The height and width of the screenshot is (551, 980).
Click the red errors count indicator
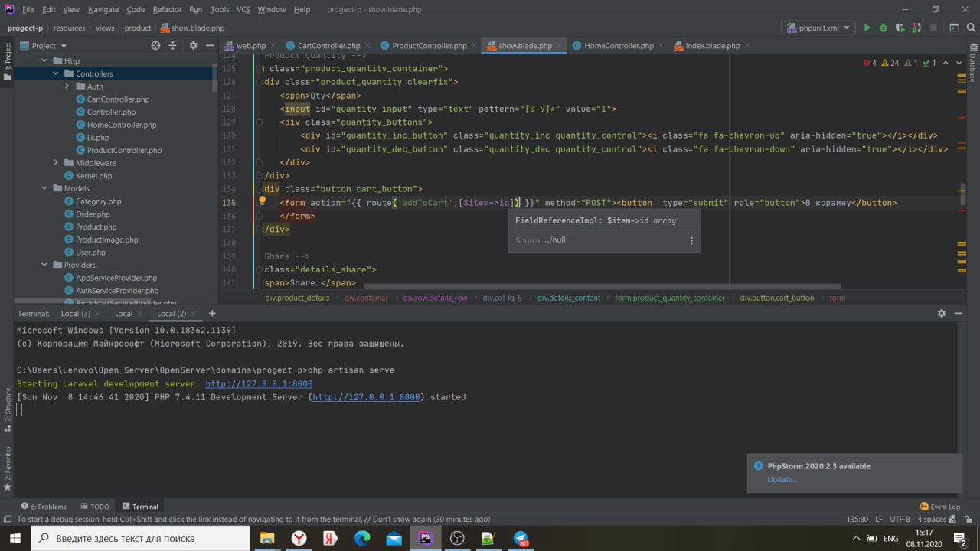click(870, 63)
